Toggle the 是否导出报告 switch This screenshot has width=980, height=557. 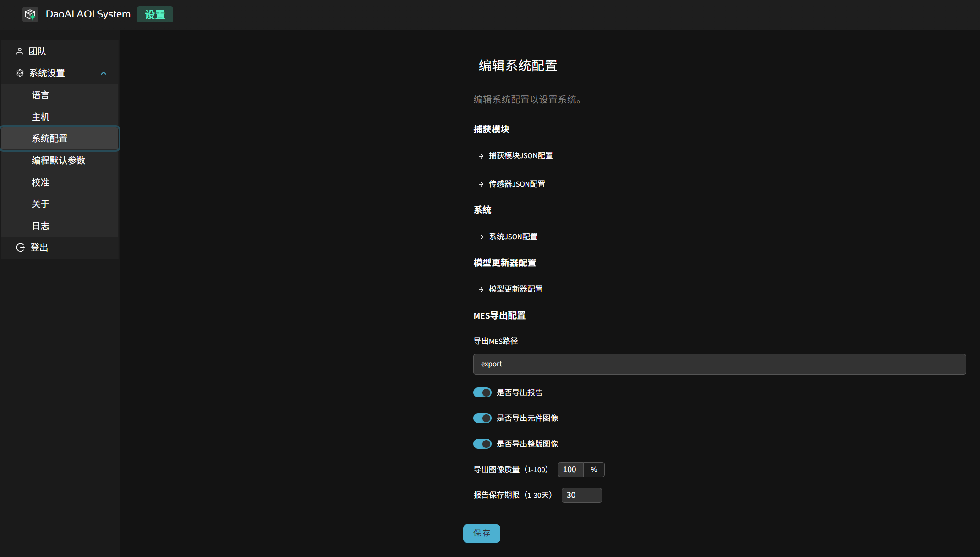482,392
